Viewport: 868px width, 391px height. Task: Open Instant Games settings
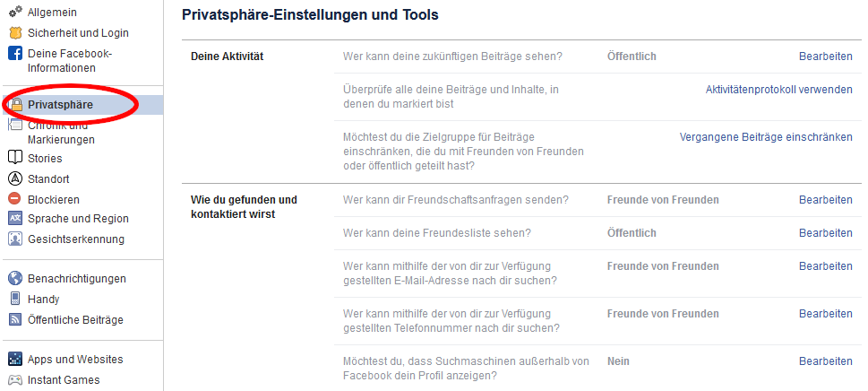pos(64,380)
